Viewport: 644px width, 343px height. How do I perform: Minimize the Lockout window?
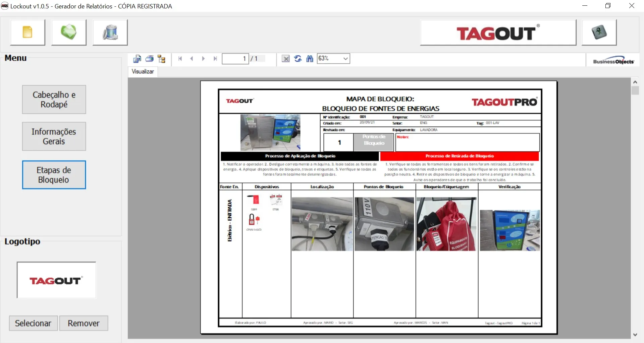pos(585,6)
